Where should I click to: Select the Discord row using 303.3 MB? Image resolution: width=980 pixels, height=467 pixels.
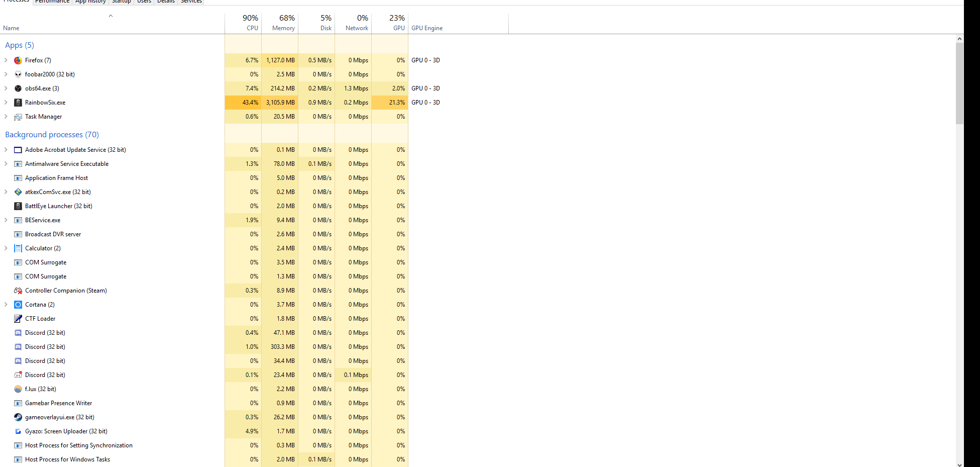204,347
